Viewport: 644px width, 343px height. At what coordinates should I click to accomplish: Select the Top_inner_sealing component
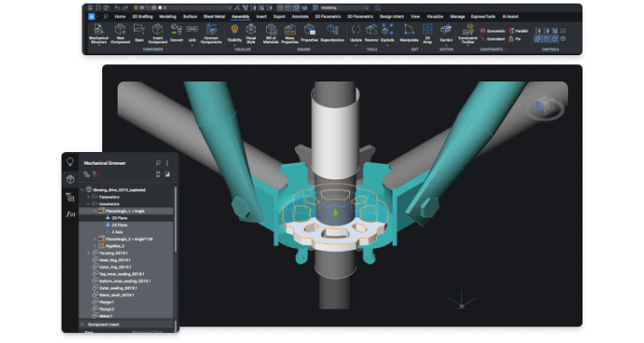[126, 274]
